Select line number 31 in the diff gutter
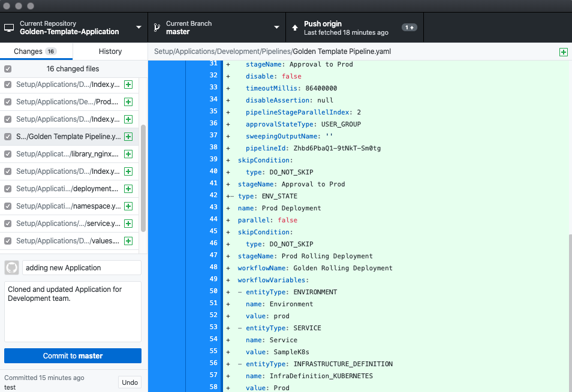Viewport: 572px width, 392px height. pyautogui.click(x=213, y=64)
